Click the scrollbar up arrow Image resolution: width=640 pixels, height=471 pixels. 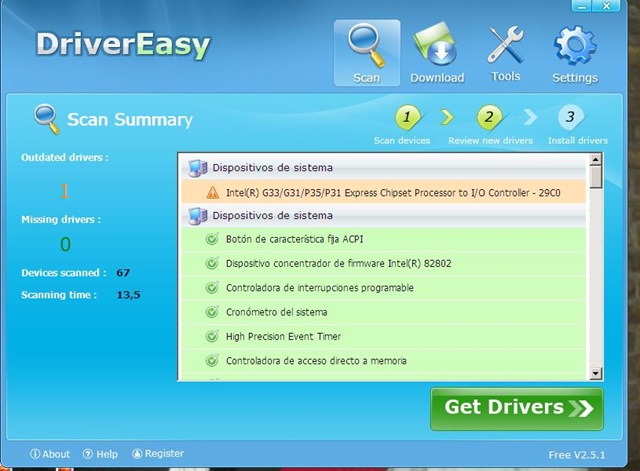(596, 160)
